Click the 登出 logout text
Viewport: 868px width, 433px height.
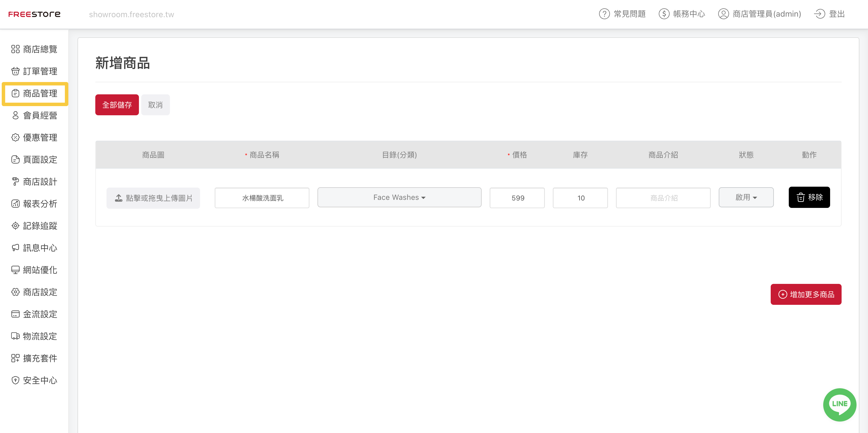click(x=837, y=14)
